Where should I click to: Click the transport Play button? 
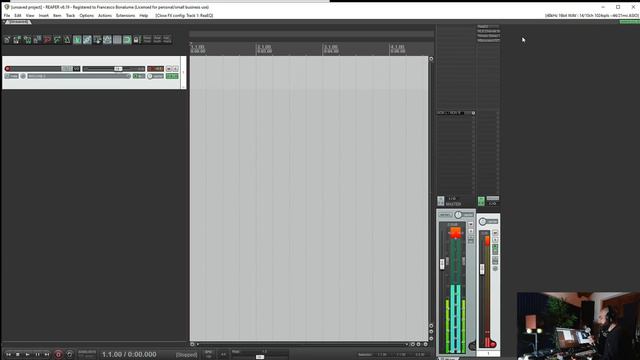point(28,354)
